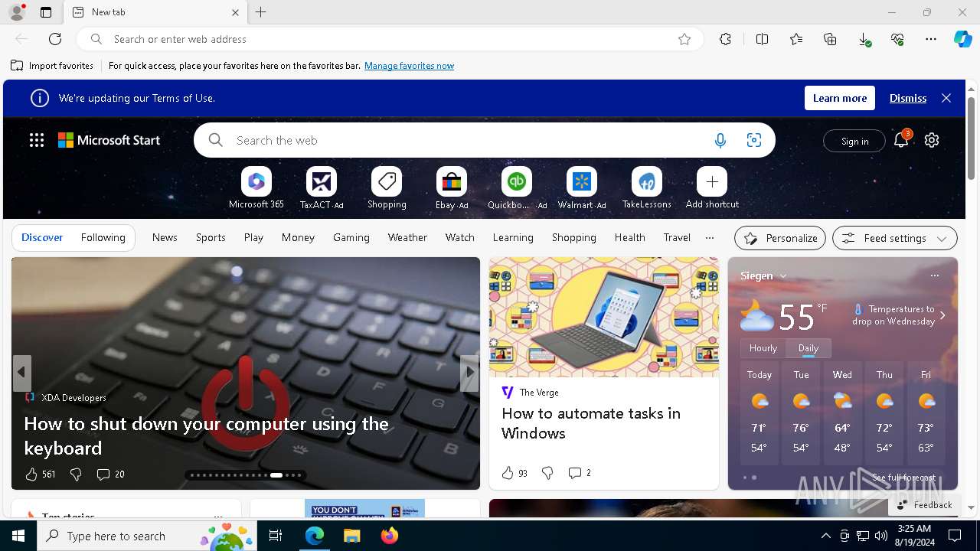
Task: Select the Discover tab
Action: pos(42,238)
